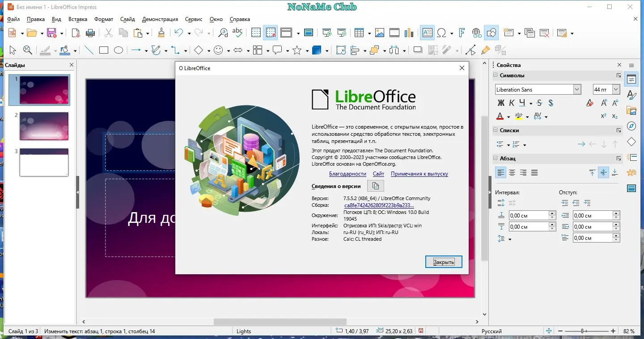
Task: Toggle strikethrough in the Properties sidebar
Action: tap(539, 103)
